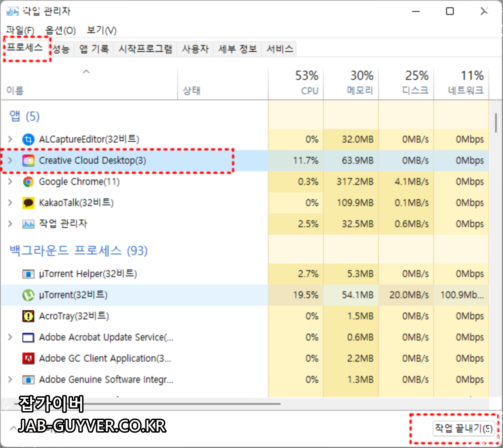Click KakaoTalk's 109.9MB memory value
503x448 pixels.
[x=355, y=203]
